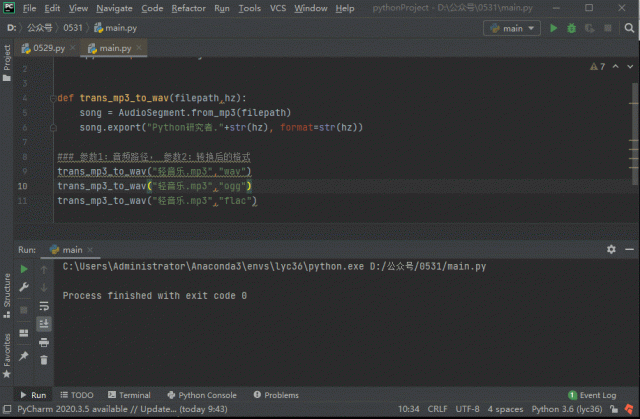Click the wrench icon in Run panel
640x419 pixels.
pyautogui.click(x=24, y=287)
